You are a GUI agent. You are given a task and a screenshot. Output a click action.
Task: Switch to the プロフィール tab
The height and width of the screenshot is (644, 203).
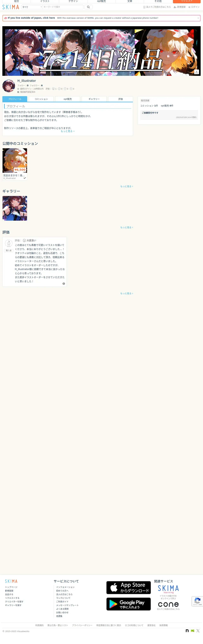click(x=15, y=99)
